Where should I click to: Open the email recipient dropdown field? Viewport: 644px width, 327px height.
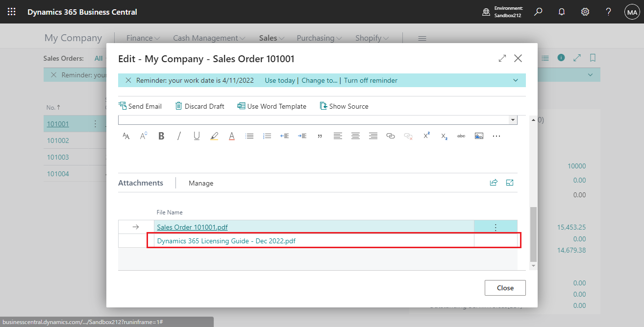pos(513,119)
